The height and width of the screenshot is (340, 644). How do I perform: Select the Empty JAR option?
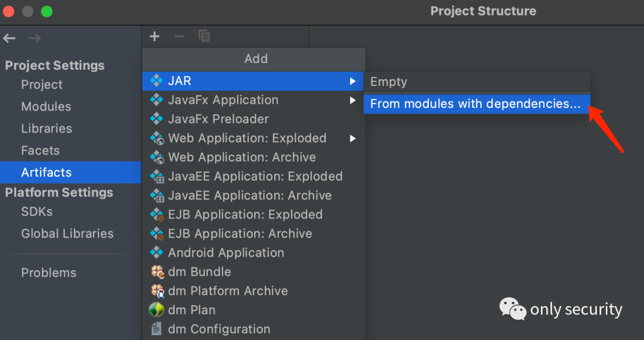click(x=389, y=82)
